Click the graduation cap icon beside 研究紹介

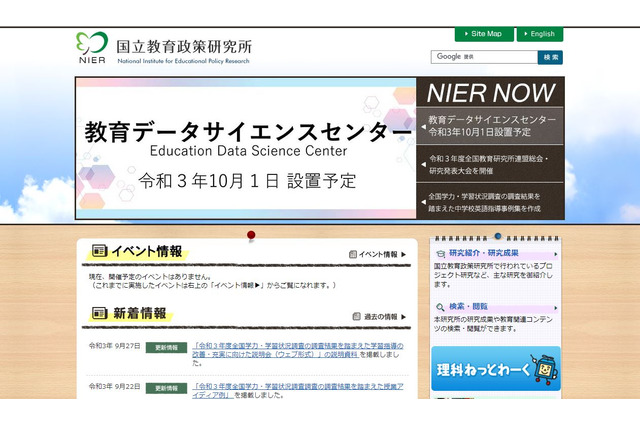tap(440, 254)
